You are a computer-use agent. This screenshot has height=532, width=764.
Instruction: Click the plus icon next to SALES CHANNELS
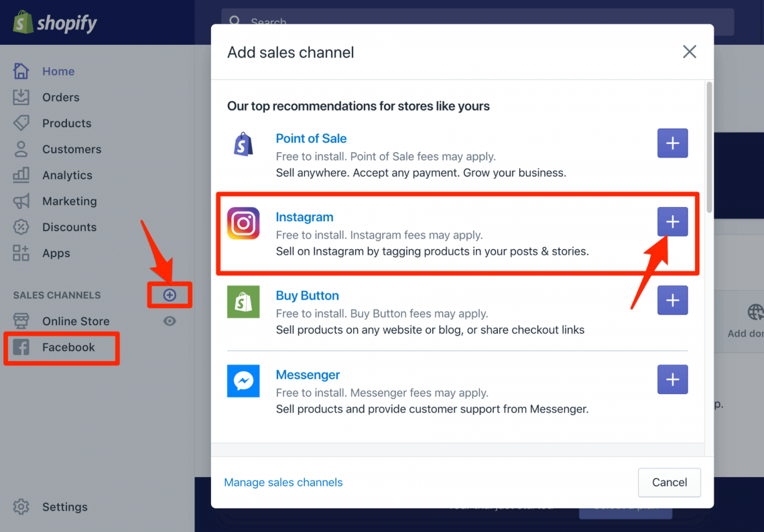click(x=170, y=294)
